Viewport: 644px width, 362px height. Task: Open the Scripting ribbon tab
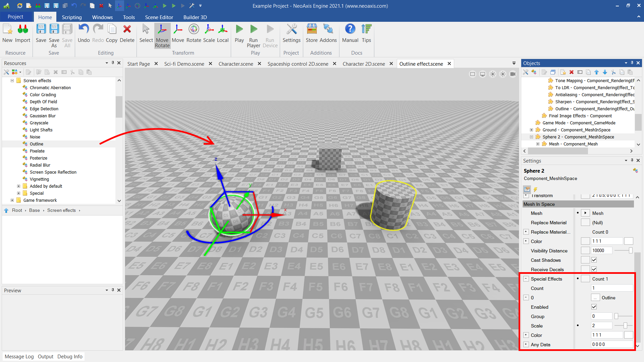point(72,17)
